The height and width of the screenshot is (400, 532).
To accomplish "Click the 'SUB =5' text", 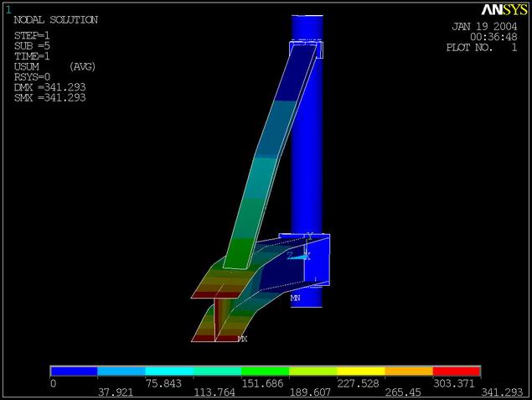I will 32,46.
